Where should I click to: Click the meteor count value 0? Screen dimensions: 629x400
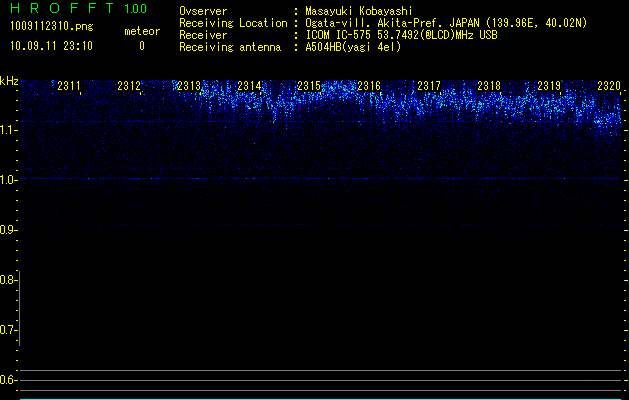[x=142, y=46]
